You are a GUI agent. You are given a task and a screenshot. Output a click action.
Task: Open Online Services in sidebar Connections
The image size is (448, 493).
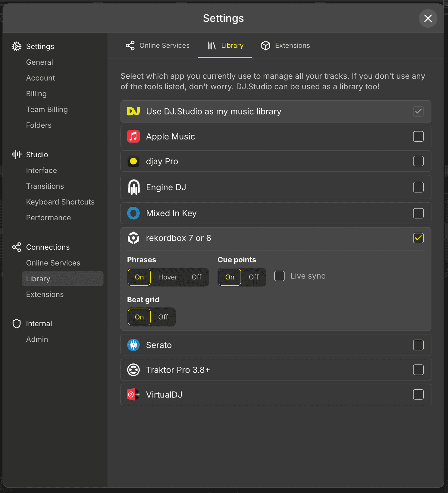[x=53, y=263]
